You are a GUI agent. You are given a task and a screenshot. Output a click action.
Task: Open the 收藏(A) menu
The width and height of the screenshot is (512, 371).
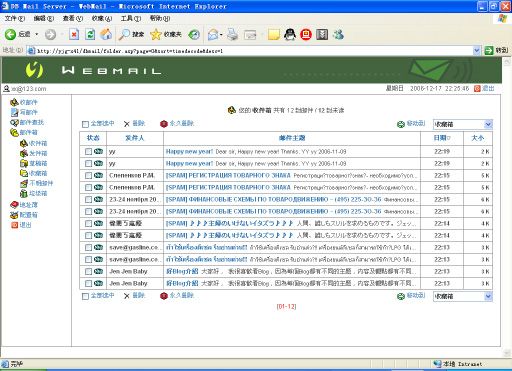pyautogui.click(x=102, y=18)
